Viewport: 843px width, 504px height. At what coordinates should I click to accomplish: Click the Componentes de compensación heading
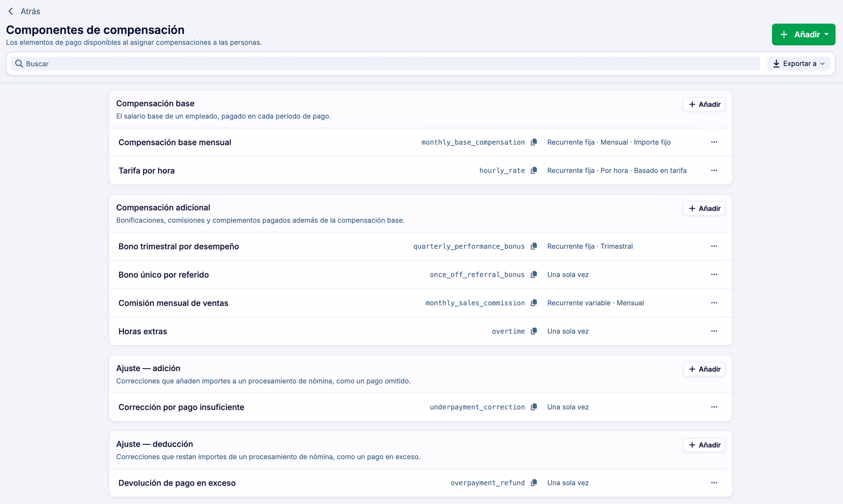tap(95, 30)
